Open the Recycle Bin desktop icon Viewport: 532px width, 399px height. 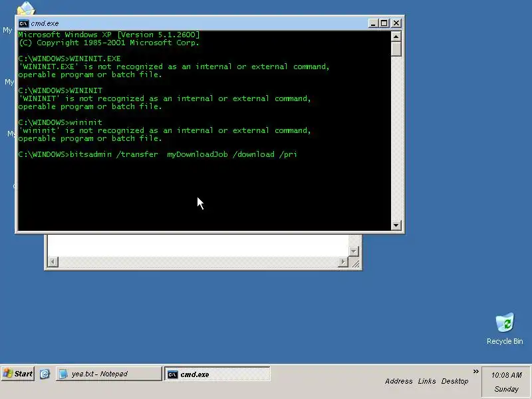[505, 329]
